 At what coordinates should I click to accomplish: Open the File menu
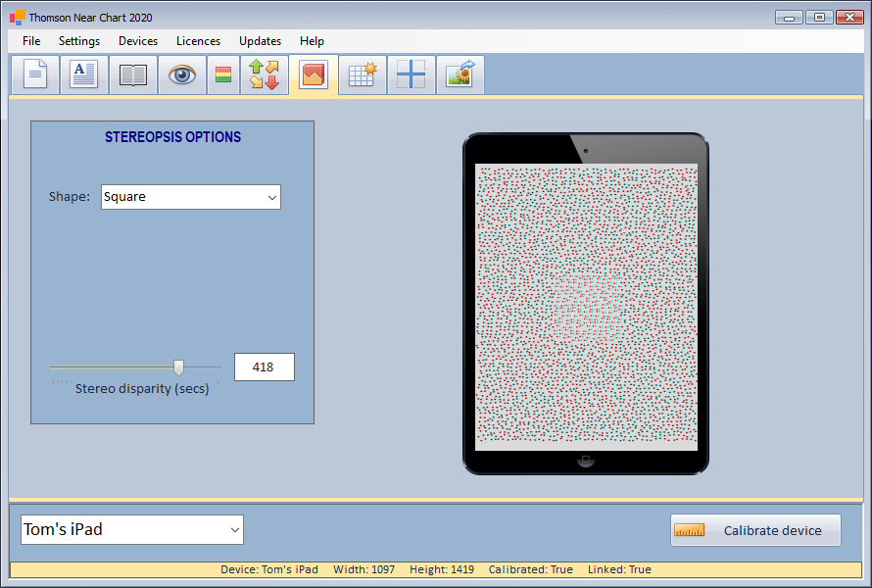pos(31,41)
